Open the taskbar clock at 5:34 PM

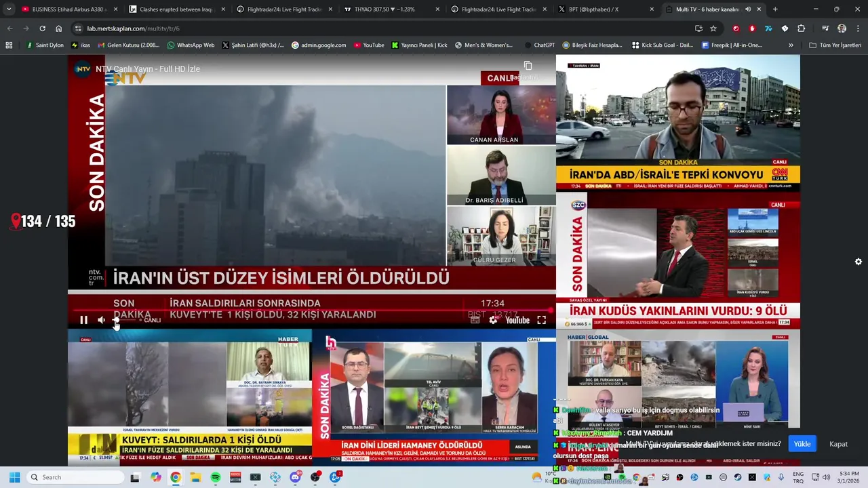pos(849,477)
